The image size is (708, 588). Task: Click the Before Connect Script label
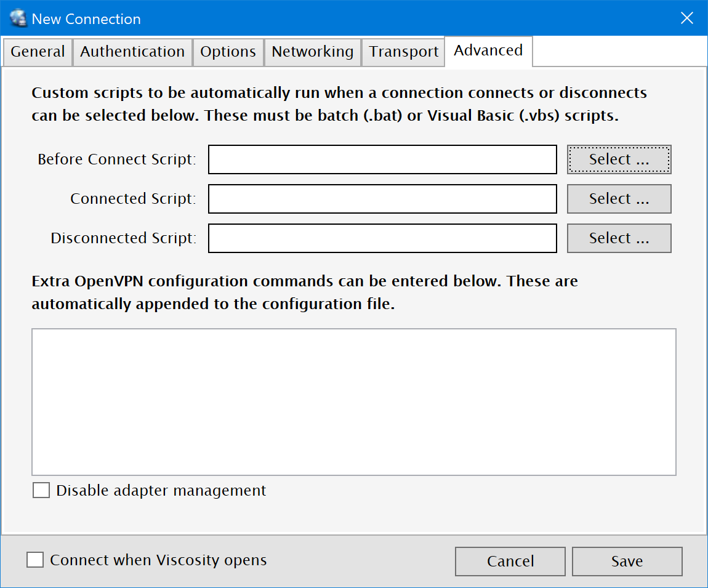[x=117, y=159]
